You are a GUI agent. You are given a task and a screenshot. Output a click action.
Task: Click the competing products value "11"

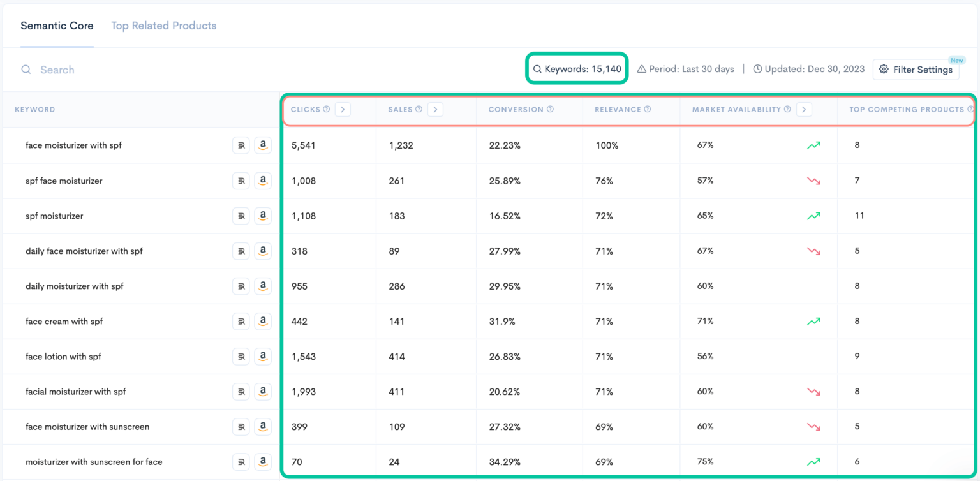click(x=859, y=216)
